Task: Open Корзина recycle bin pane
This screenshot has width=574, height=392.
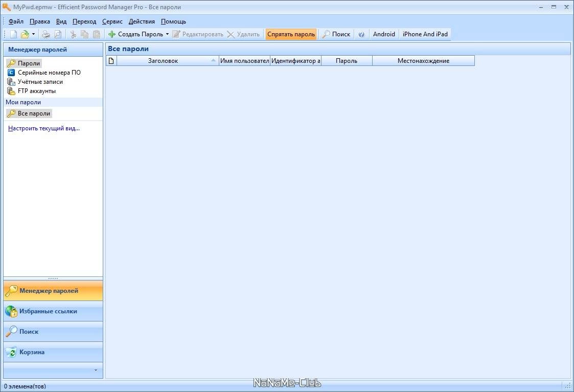Action: pyautogui.click(x=53, y=352)
